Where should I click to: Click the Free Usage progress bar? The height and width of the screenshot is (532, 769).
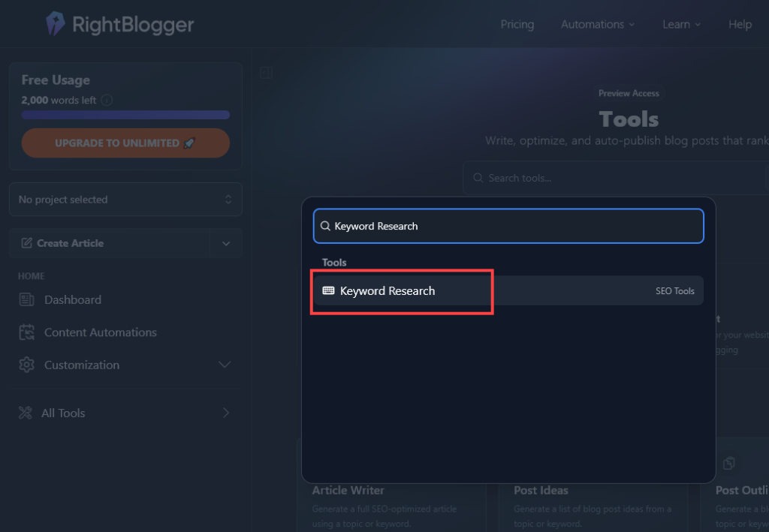[x=125, y=115]
